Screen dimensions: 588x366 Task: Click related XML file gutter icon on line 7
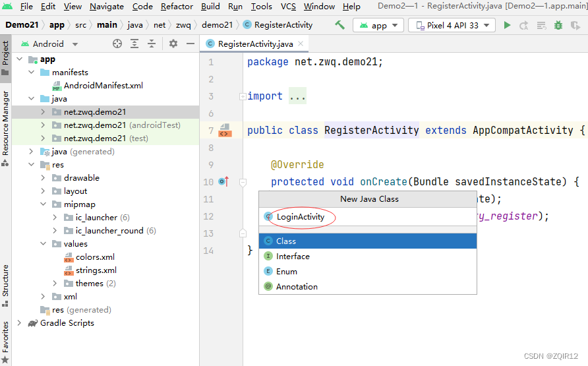tap(225, 130)
